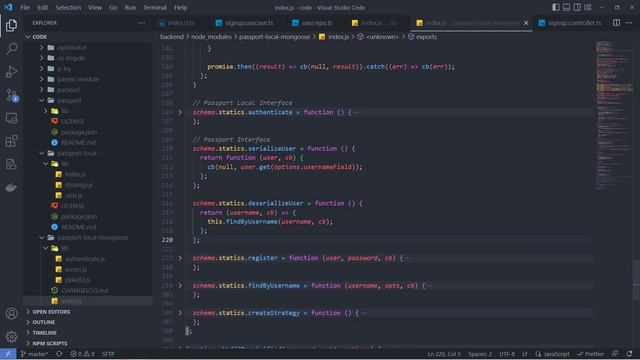This screenshot has height=360, width=640.
Task: Open the Explorer view in activity bar
Action: [11, 25]
